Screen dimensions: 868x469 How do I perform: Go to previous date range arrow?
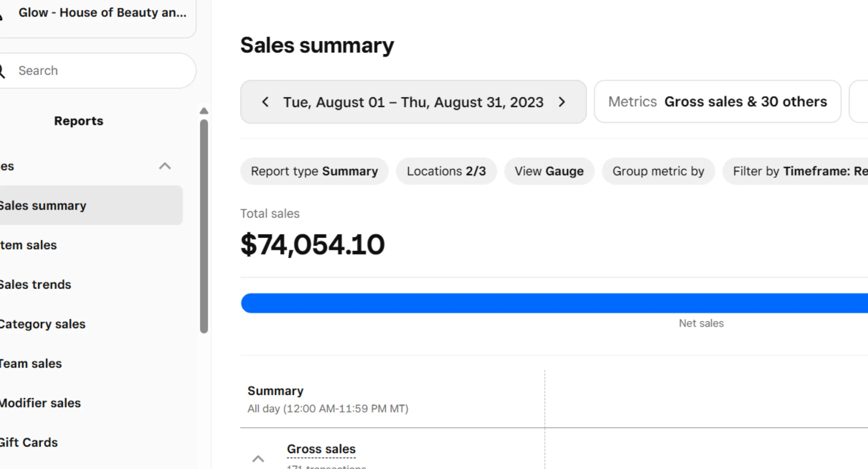click(x=265, y=102)
